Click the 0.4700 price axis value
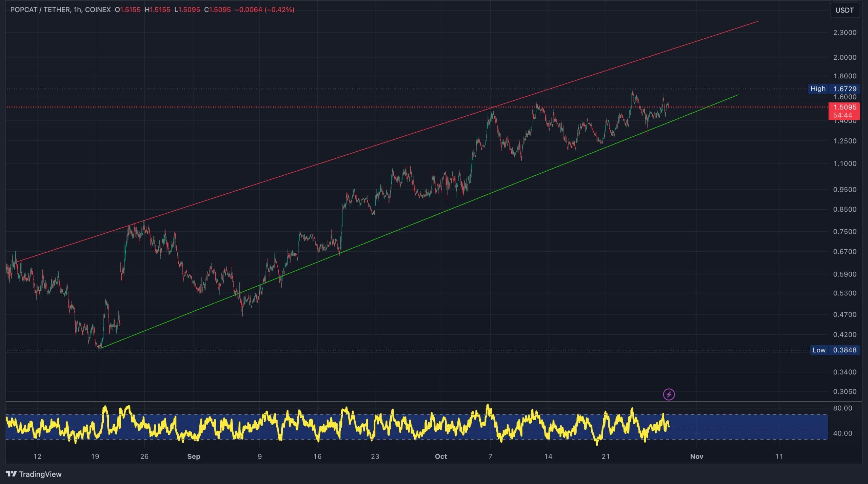 (x=845, y=314)
